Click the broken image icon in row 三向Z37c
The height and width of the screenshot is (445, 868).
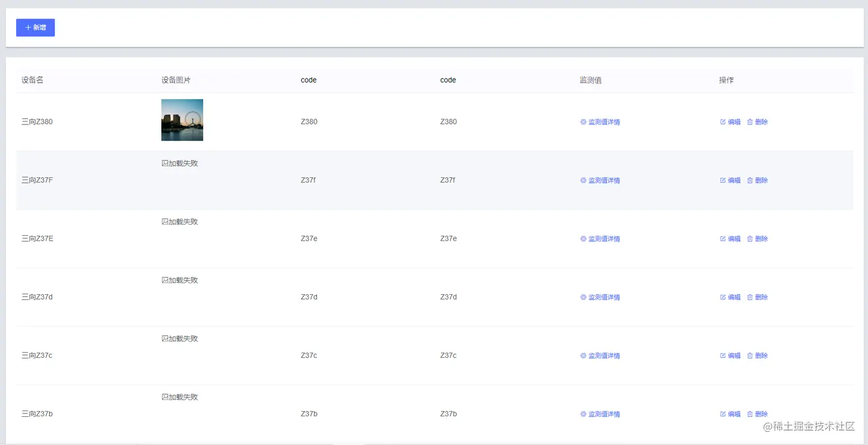pyautogui.click(x=165, y=339)
